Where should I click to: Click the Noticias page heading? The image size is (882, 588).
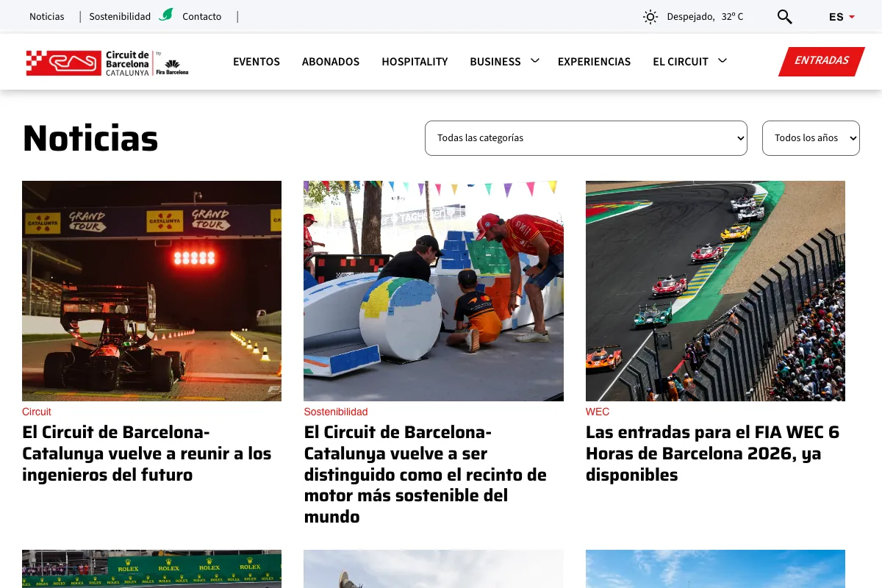click(90, 137)
